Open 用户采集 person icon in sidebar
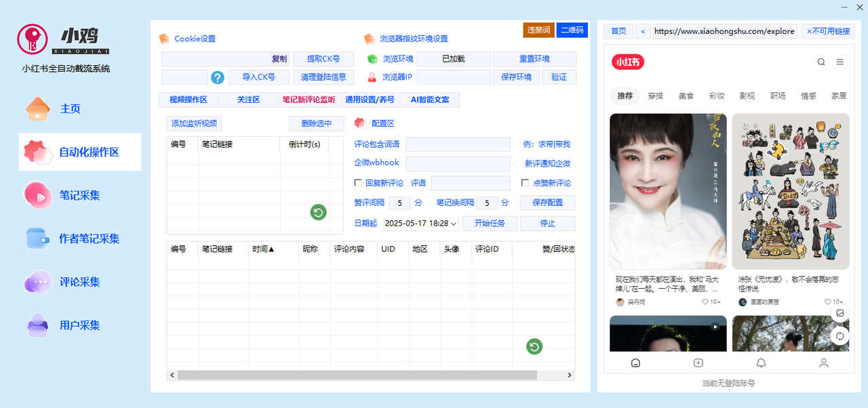Screen dimensions: 868x408 coord(38,325)
